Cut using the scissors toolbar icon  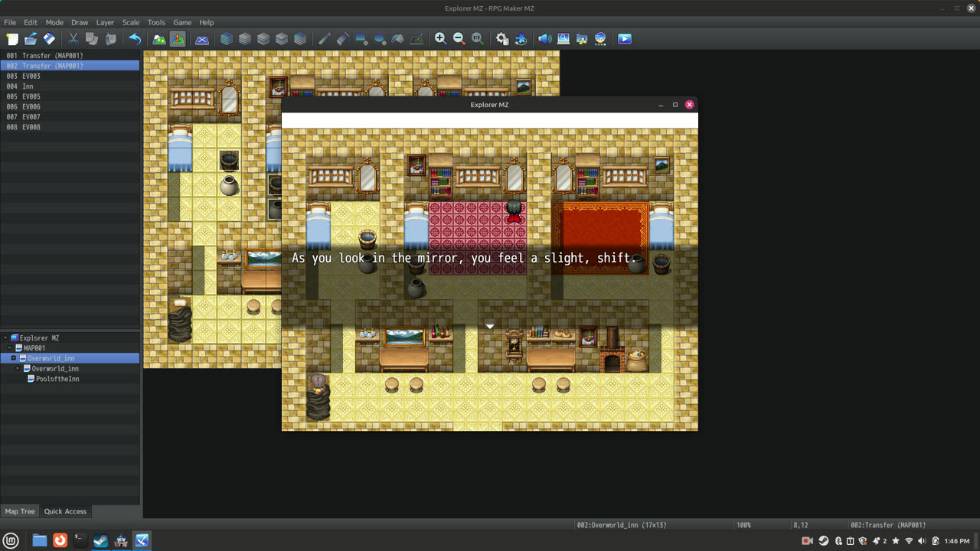point(73,39)
